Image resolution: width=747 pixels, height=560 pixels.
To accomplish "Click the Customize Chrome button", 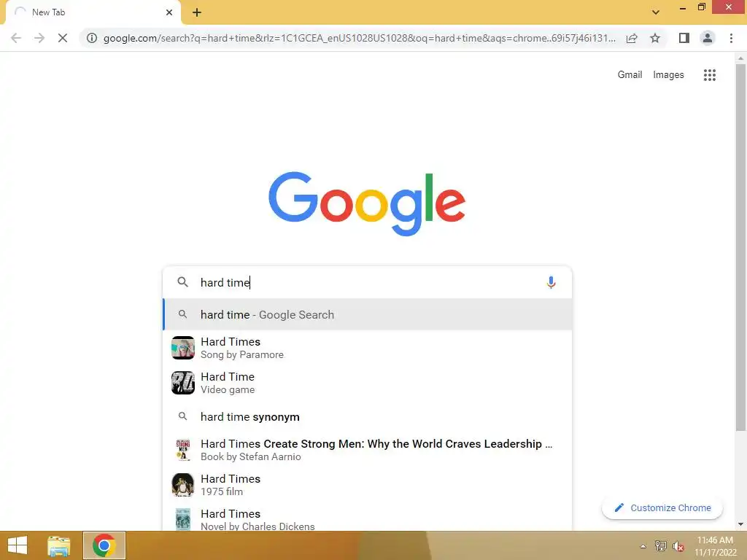I will [662, 507].
